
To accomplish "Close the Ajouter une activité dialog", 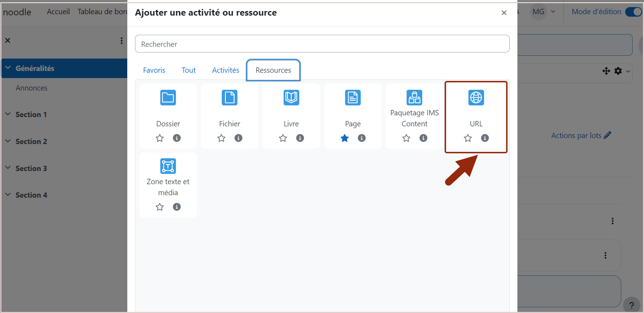I will (x=504, y=13).
